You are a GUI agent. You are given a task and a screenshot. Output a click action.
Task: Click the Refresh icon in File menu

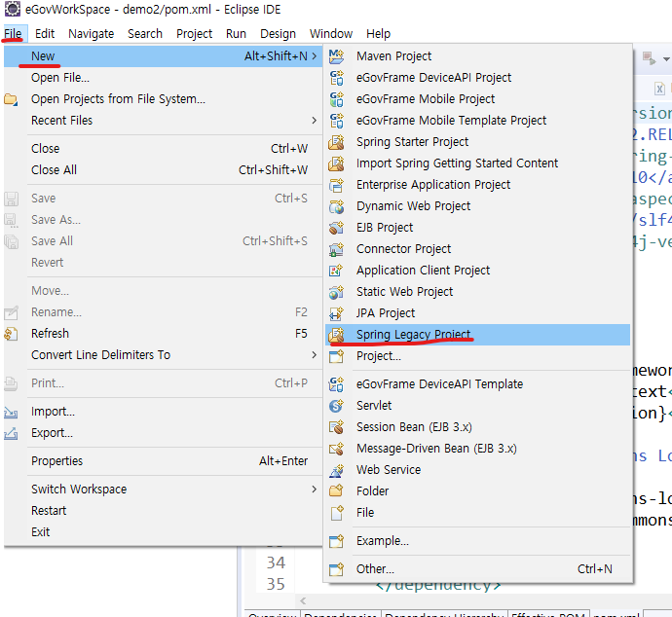pos(11,334)
